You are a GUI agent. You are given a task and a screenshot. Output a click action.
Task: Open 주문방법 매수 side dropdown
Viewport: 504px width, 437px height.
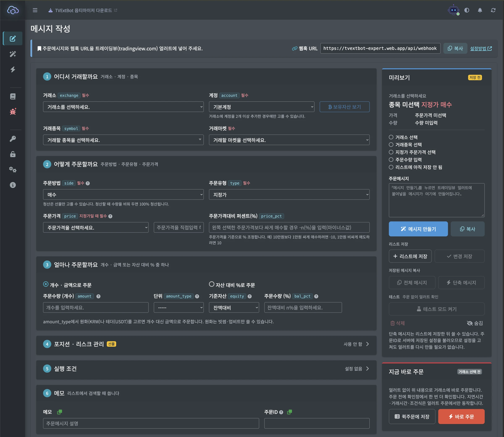(123, 195)
